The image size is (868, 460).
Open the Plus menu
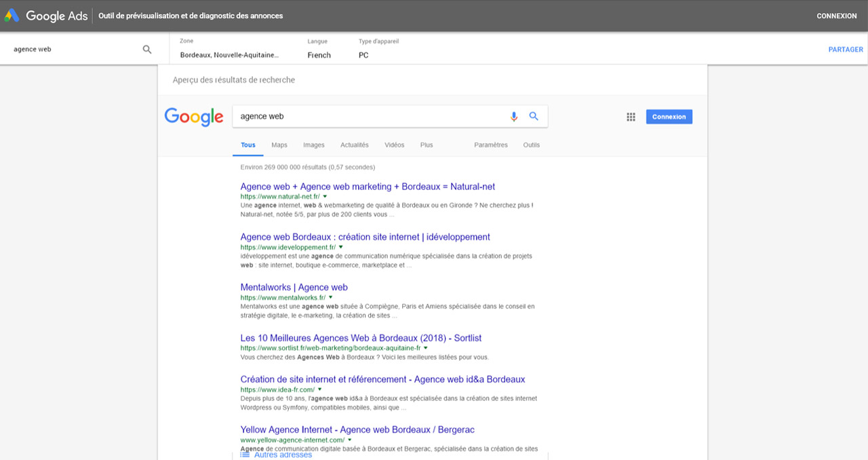[427, 145]
